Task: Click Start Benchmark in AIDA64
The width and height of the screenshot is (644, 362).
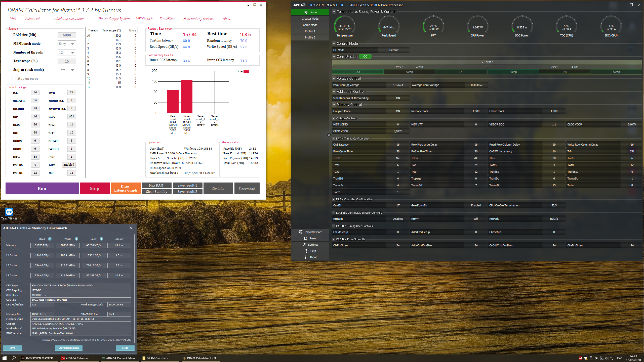Action: coord(69,348)
